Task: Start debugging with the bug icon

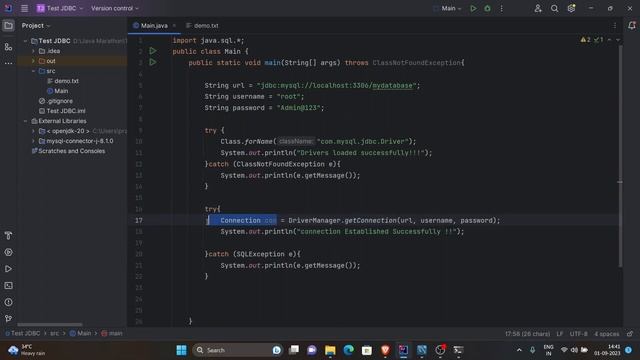Action: [x=487, y=8]
